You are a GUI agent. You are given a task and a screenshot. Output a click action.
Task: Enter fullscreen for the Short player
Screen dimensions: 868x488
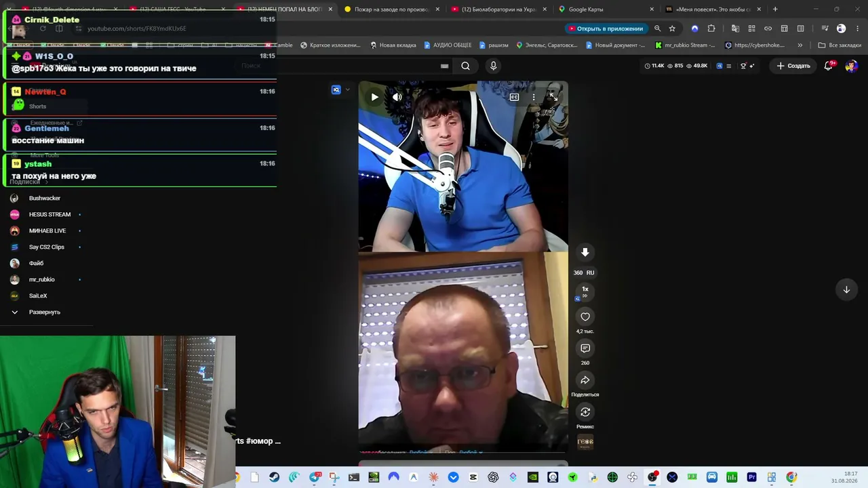(553, 97)
